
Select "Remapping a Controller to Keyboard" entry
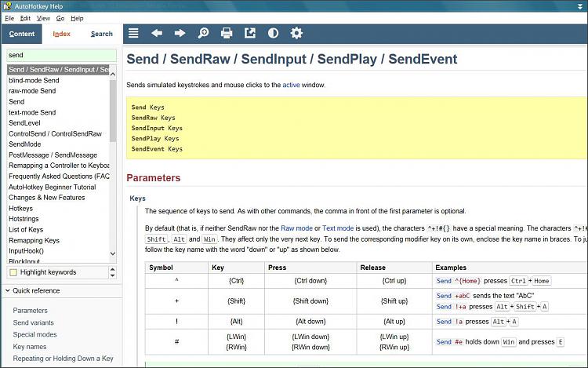coord(59,166)
